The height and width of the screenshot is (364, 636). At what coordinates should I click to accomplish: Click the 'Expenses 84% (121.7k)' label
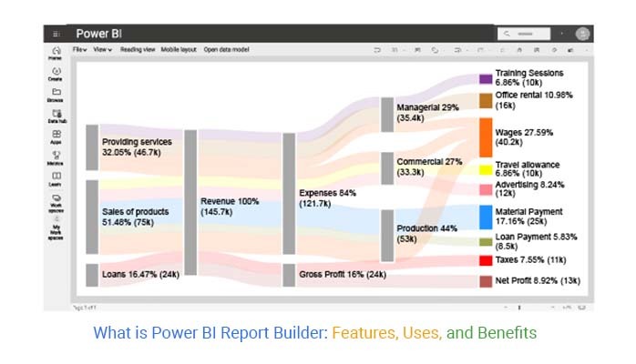pyautogui.click(x=328, y=198)
